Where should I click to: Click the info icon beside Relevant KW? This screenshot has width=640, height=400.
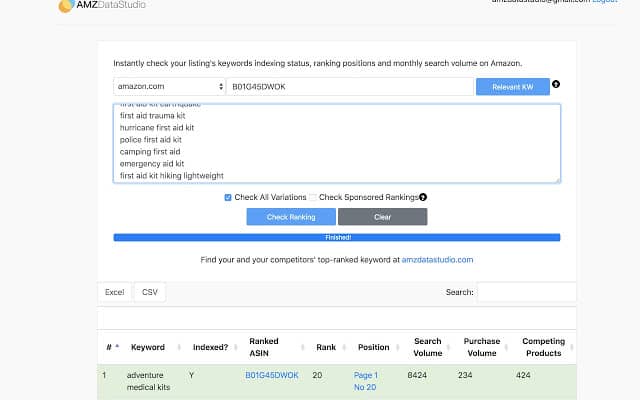556,84
